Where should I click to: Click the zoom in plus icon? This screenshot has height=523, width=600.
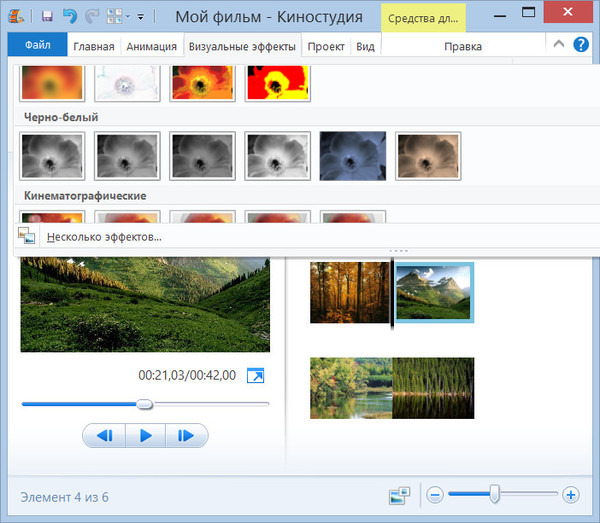click(x=571, y=495)
